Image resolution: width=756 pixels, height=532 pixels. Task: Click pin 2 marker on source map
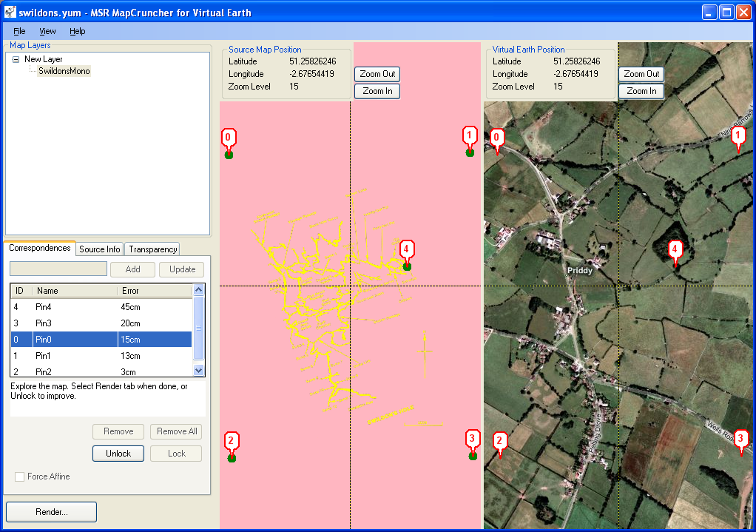(x=232, y=442)
